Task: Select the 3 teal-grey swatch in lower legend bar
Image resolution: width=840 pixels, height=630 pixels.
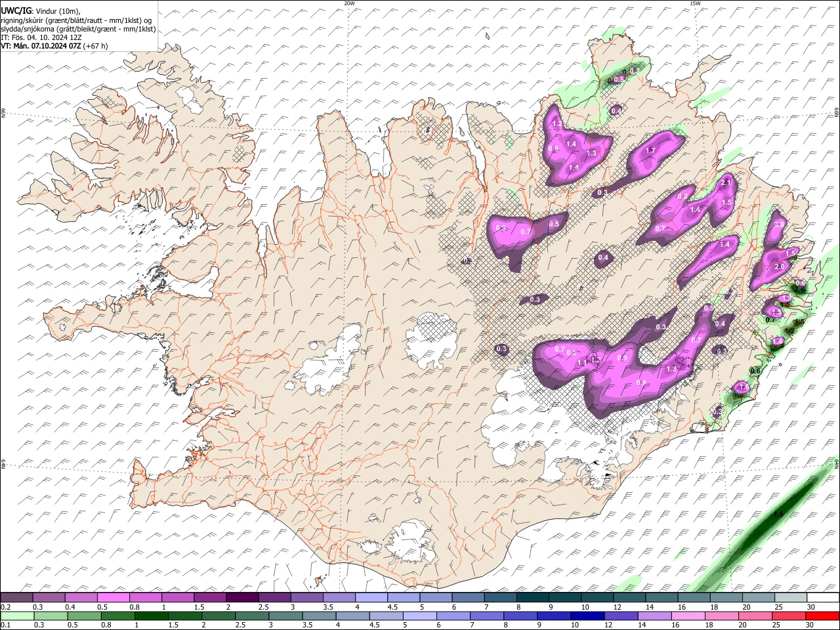Action: coord(285,616)
